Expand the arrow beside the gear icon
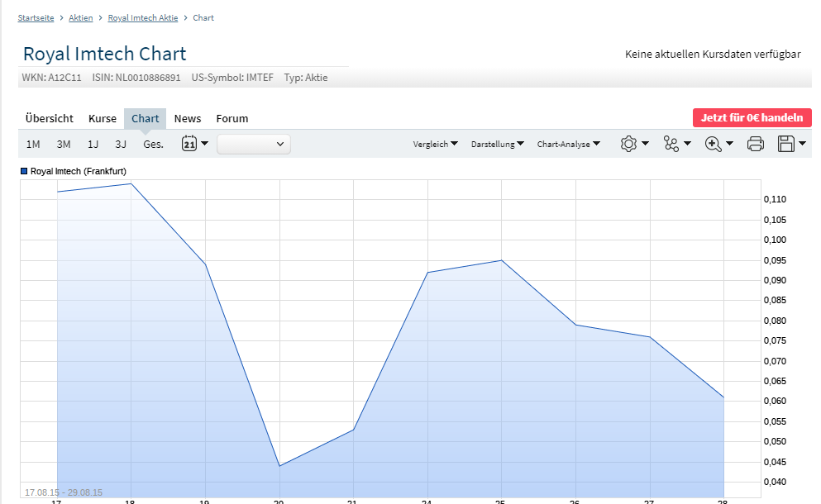This screenshot has height=504, width=821. 645,144
